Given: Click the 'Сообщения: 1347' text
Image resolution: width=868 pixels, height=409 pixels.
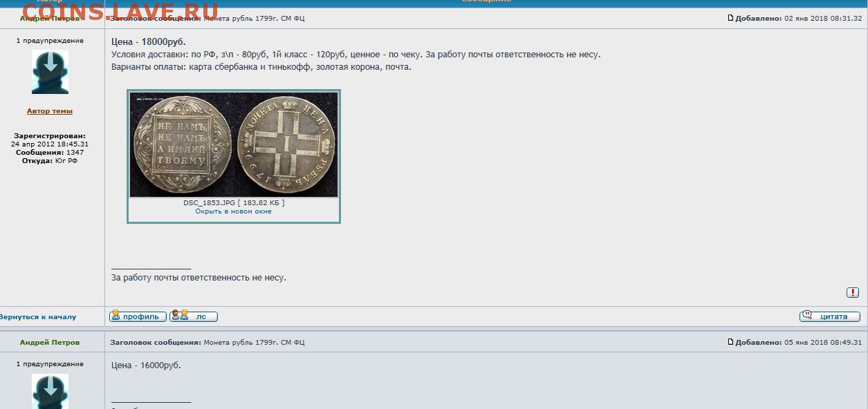Looking at the screenshot, I should click(x=50, y=152).
